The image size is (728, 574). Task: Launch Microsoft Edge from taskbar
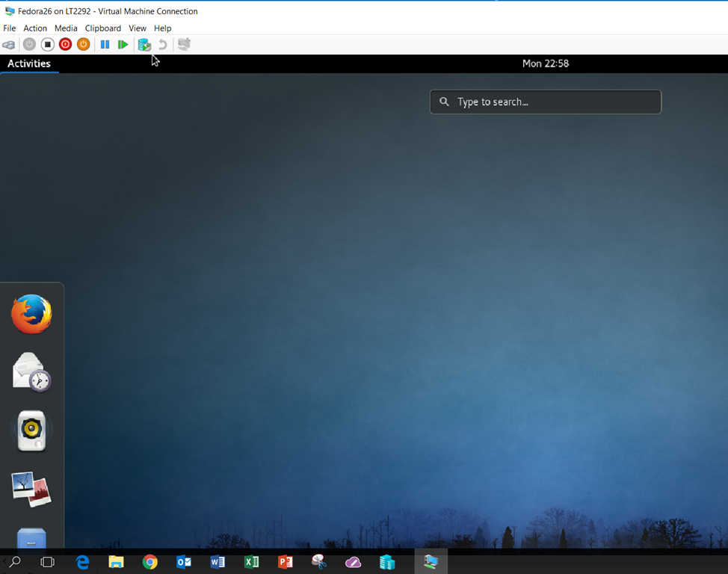[x=83, y=562]
